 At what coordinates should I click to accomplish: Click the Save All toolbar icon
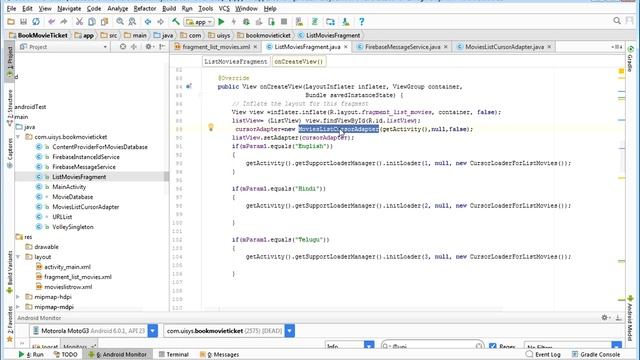pyautogui.click(x=23, y=22)
